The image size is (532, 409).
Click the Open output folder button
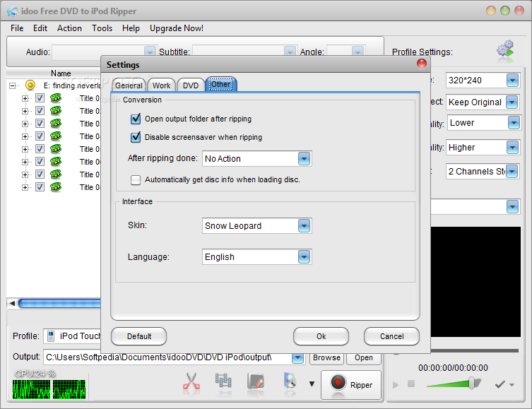[364, 358]
